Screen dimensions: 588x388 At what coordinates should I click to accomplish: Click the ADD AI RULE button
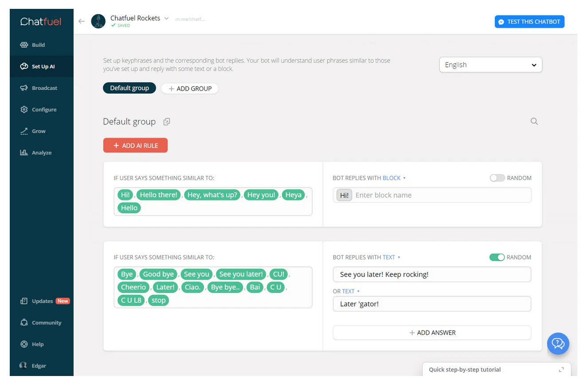[135, 146]
